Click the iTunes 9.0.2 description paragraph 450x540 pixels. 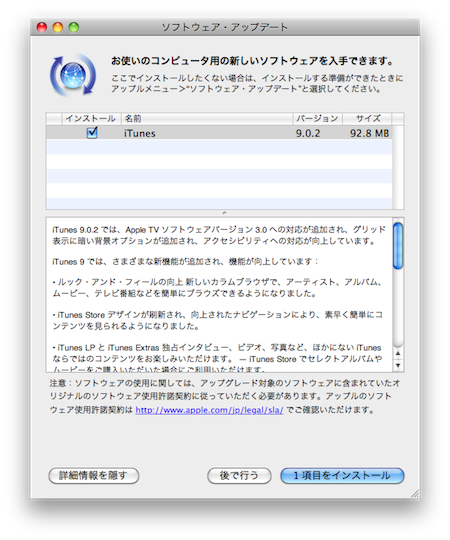[219, 235]
